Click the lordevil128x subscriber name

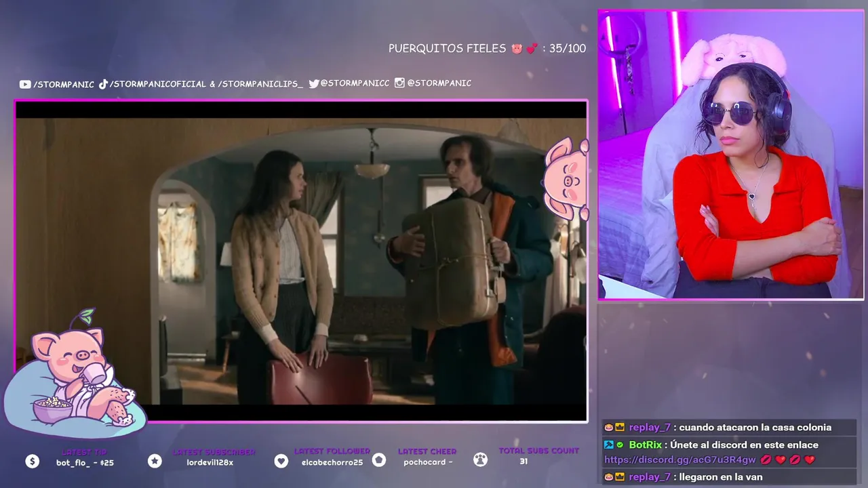(210, 463)
